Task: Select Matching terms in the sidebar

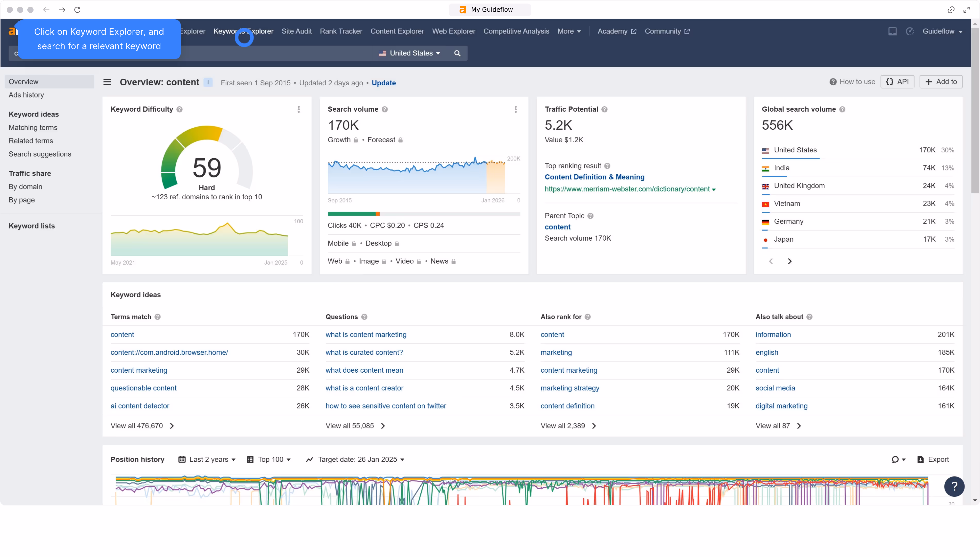Action: (33, 127)
